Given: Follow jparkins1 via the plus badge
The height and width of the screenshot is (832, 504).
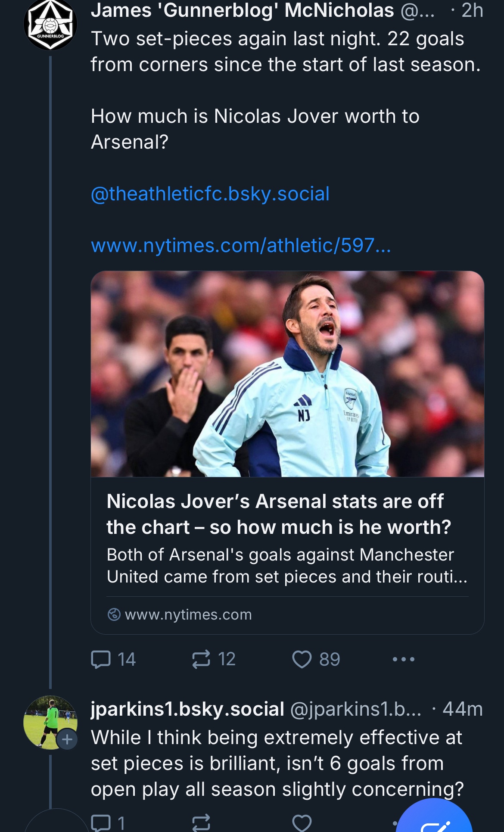Looking at the screenshot, I should tap(67, 740).
